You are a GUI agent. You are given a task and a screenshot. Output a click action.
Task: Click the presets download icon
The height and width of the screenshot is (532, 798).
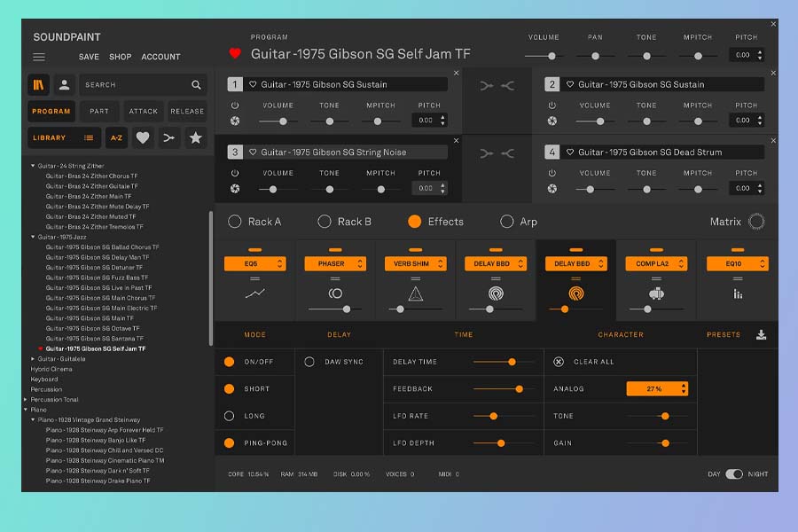[761, 334]
